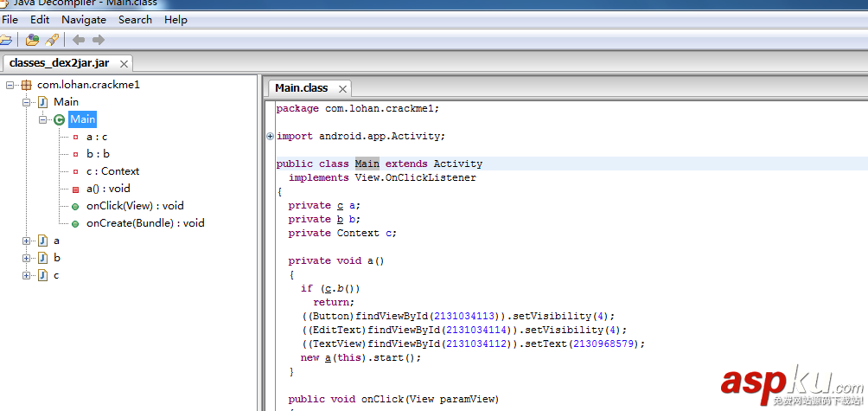Viewport: 868px width, 411px height.
Task: Expand the collapsed import statements
Action: [270, 136]
